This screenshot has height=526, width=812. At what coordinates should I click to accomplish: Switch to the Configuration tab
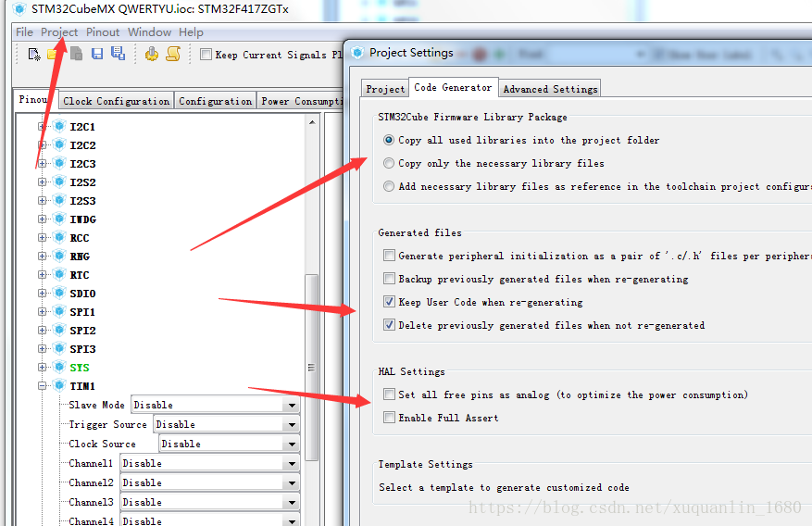tap(216, 101)
